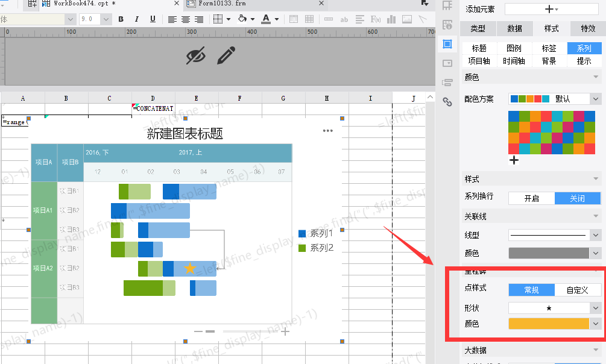The width and height of the screenshot is (606, 364).
Task: Toggle underline formatting in the toolbar
Action: (153, 19)
